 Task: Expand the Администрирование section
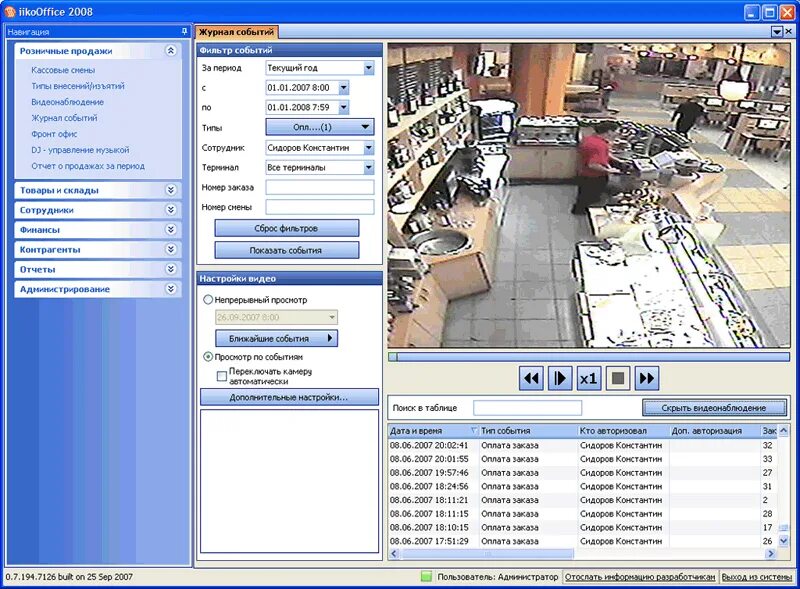[x=171, y=289]
